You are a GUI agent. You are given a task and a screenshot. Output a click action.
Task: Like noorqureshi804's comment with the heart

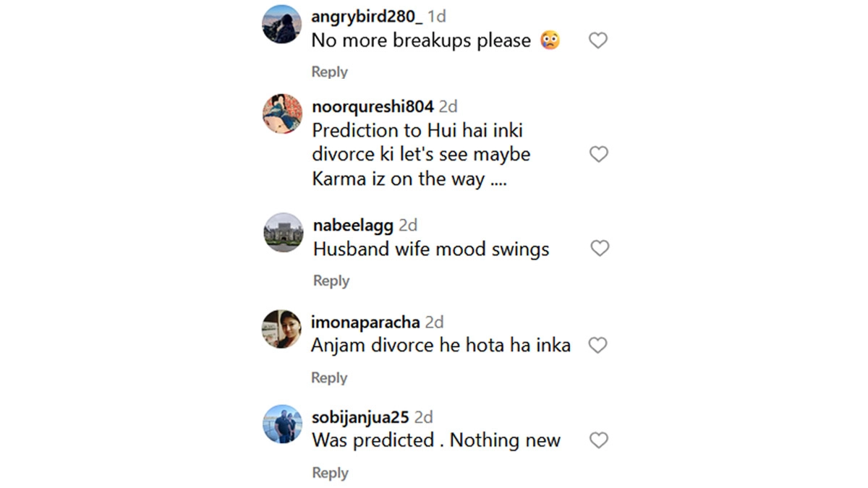pyautogui.click(x=598, y=154)
